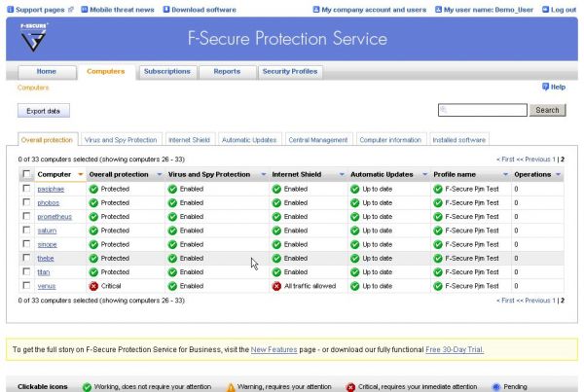Click the F-Secure logo in banner
Image resolution: width=584 pixels, height=392 pixels.
point(33,37)
